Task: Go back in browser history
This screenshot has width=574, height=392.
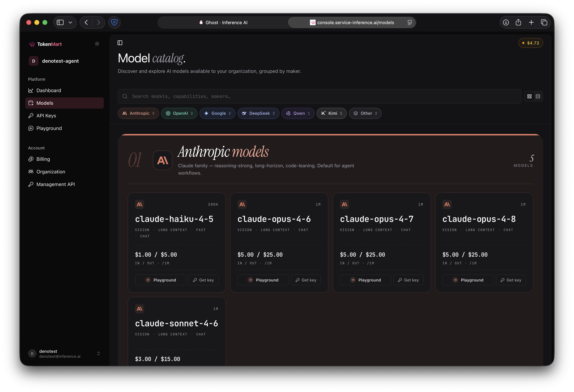Action: pos(86,22)
